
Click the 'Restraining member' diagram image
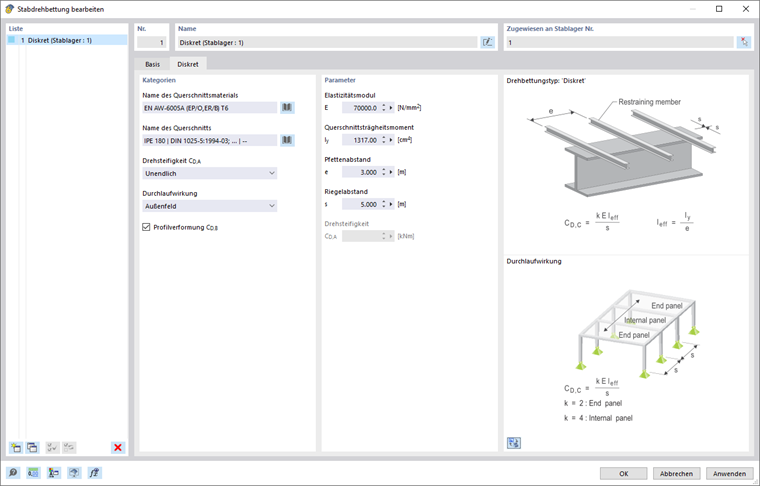625,148
